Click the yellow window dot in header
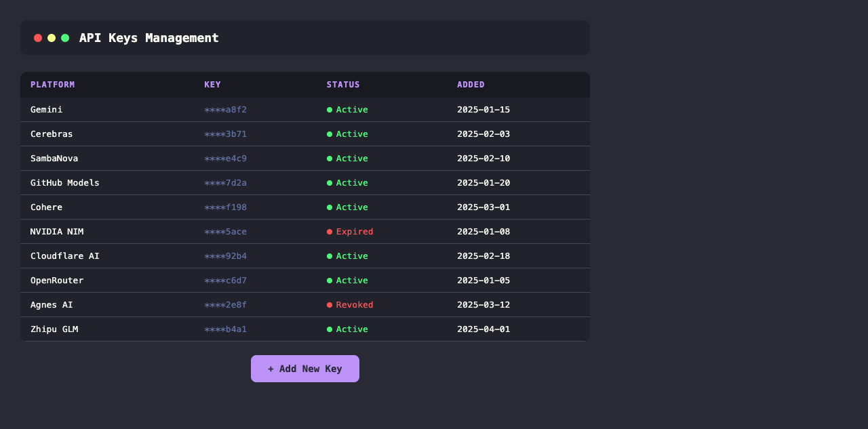 click(52, 38)
